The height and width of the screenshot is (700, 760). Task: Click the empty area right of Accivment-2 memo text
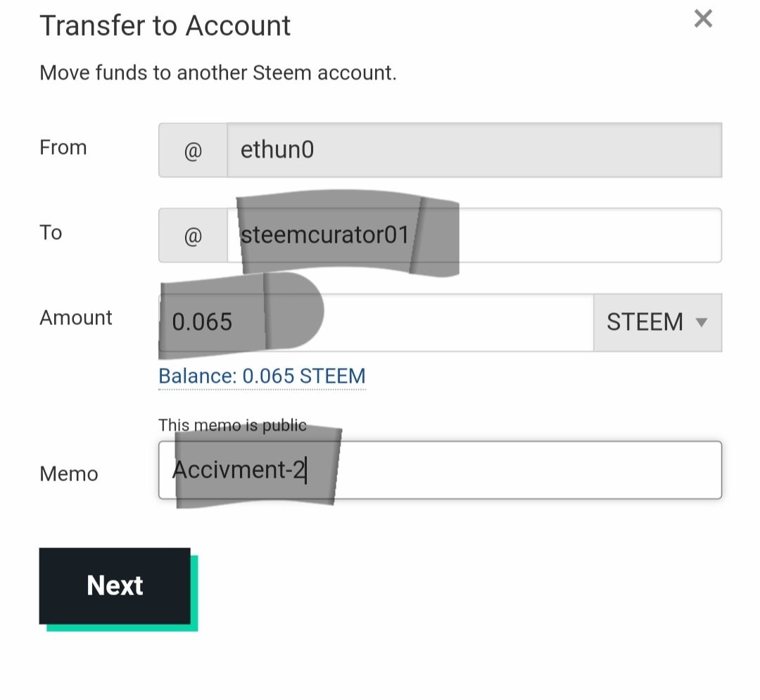click(x=528, y=470)
